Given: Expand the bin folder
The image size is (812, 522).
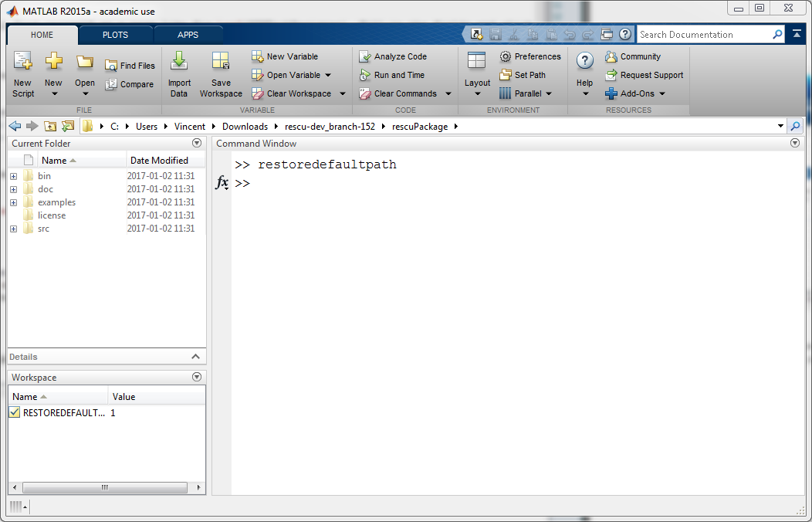Looking at the screenshot, I should click(13, 176).
